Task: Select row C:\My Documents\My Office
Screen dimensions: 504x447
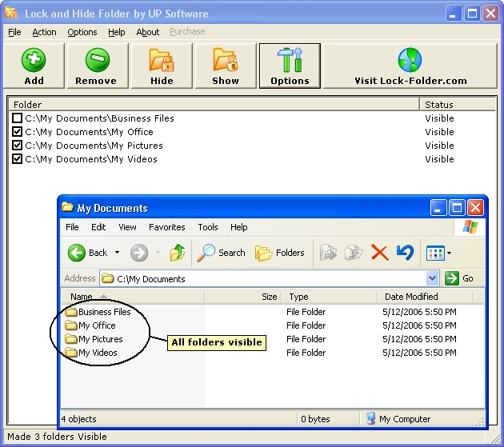Action: point(252,132)
